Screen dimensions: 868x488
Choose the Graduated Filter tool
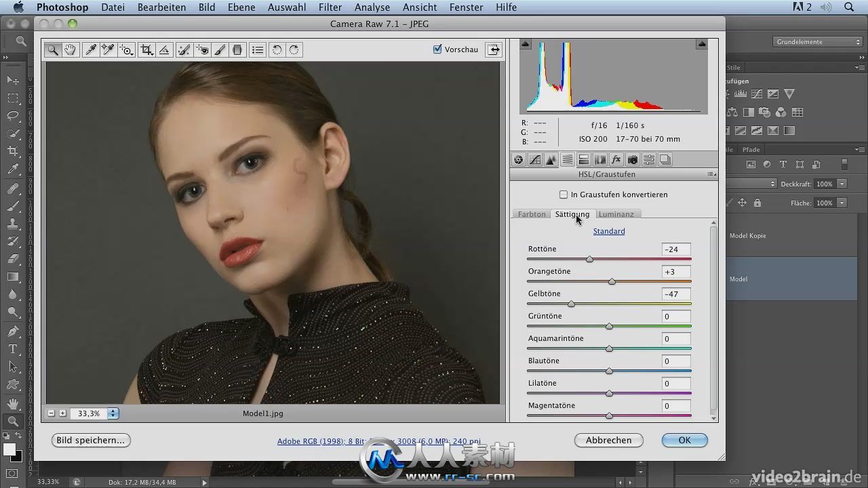click(237, 49)
